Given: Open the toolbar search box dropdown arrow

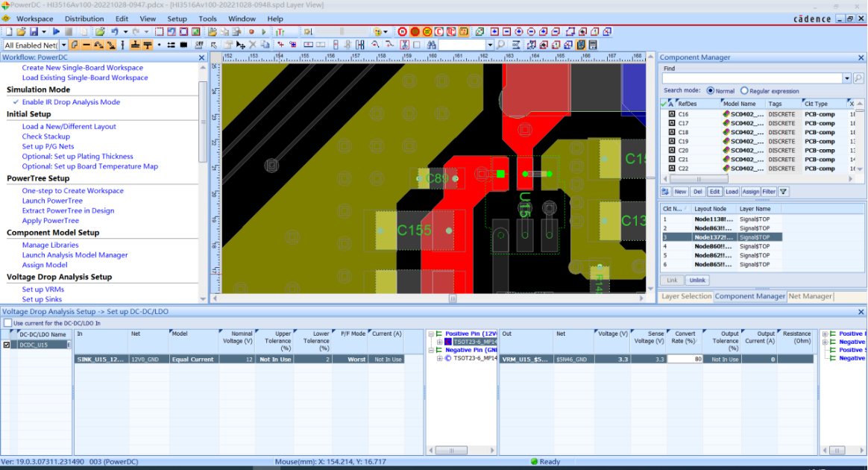Looking at the screenshot, I should click(490, 45).
